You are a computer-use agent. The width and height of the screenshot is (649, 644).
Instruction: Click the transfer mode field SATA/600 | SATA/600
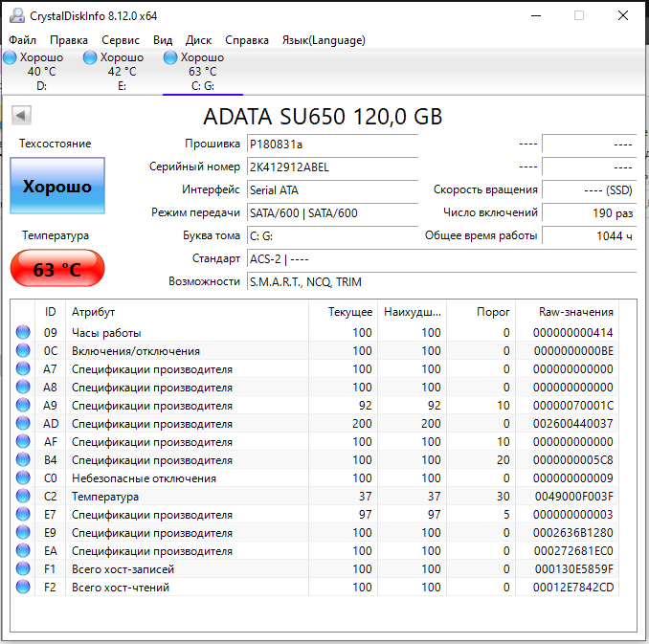pyautogui.click(x=332, y=213)
